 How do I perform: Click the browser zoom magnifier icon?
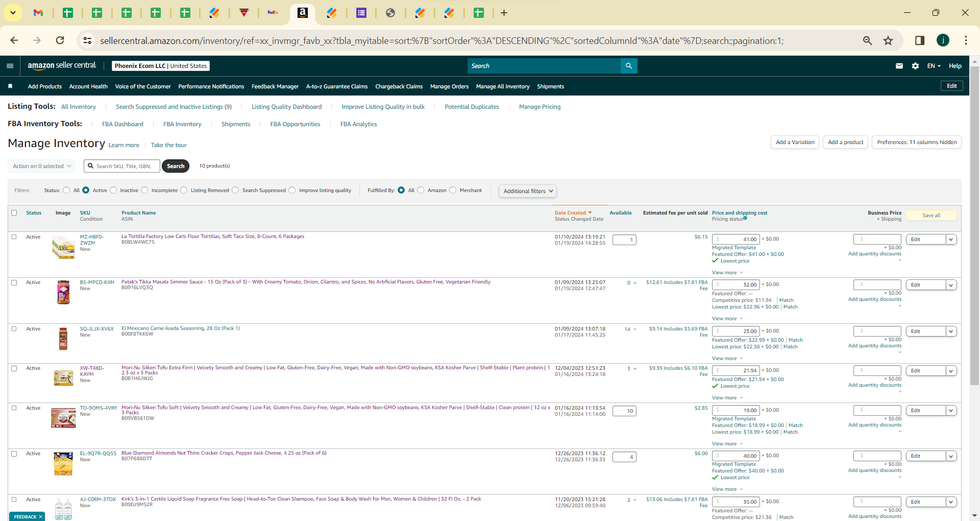867,40
